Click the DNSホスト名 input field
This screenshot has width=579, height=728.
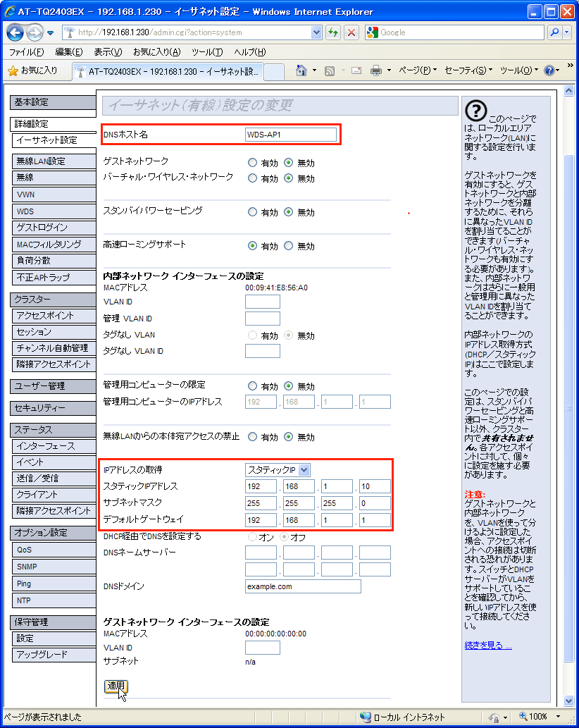click(290, 135)
